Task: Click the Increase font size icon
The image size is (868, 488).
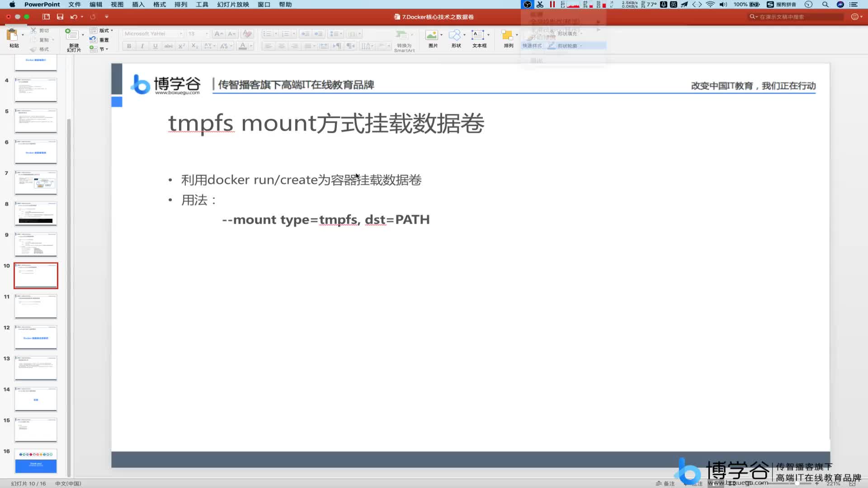Action: (218, 34)
